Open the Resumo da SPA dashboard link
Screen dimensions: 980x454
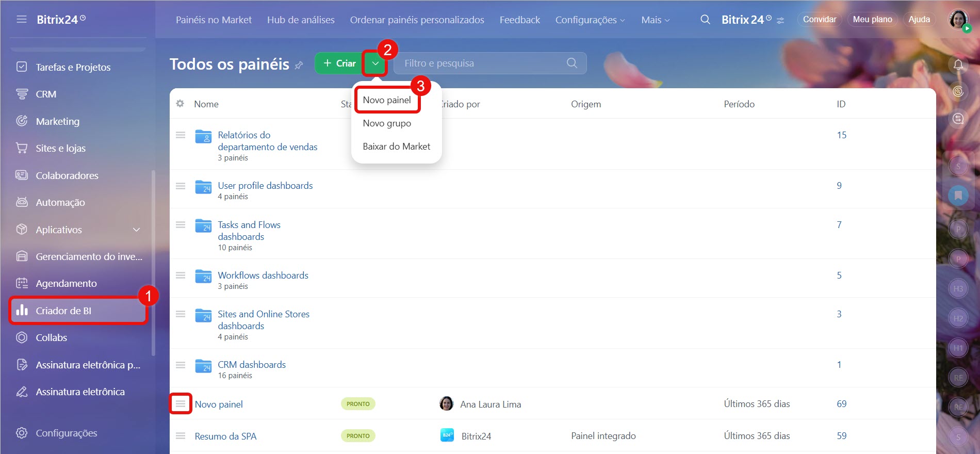point(225,436)
